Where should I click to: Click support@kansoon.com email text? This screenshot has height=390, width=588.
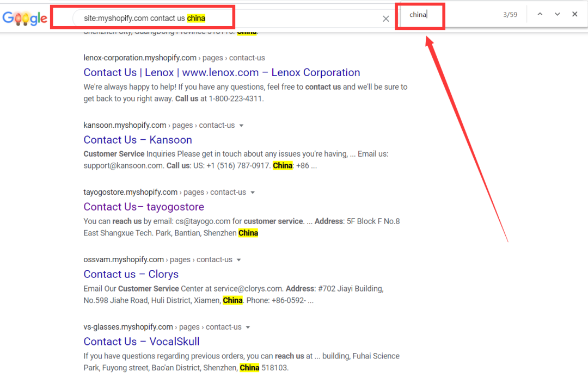123,165
